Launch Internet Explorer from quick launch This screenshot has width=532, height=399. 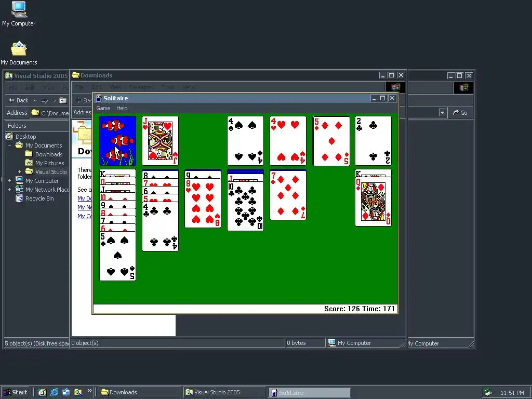click(54, 392)
